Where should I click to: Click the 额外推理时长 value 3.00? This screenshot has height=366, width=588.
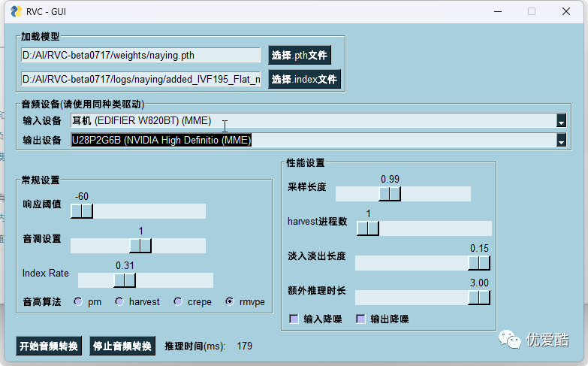point(479,283)
